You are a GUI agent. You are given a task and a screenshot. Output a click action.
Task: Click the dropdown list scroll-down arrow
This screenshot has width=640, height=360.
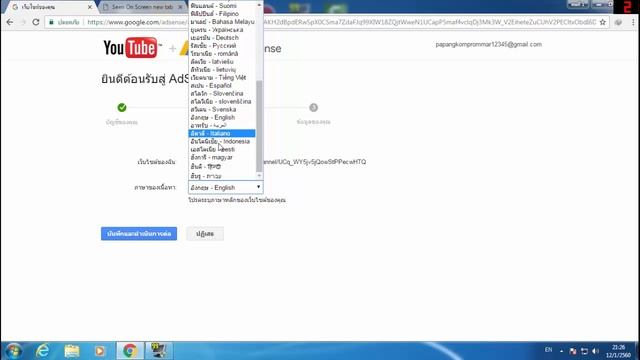(x=259, y=176)
